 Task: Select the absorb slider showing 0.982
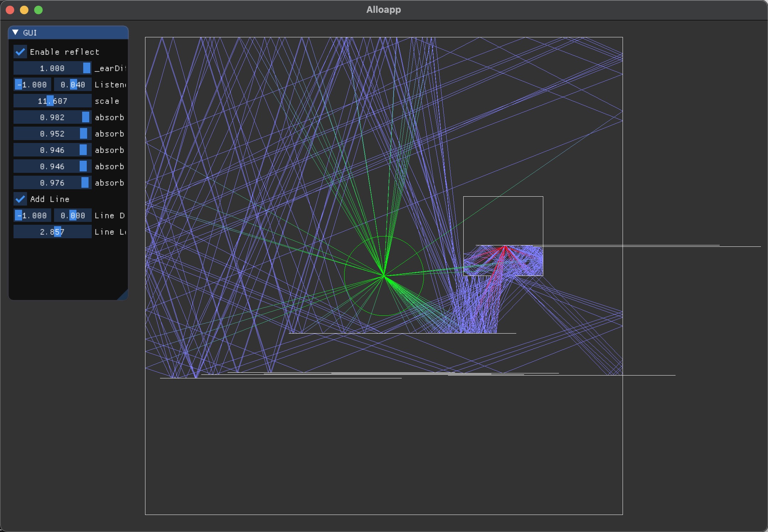click(52, 117)
